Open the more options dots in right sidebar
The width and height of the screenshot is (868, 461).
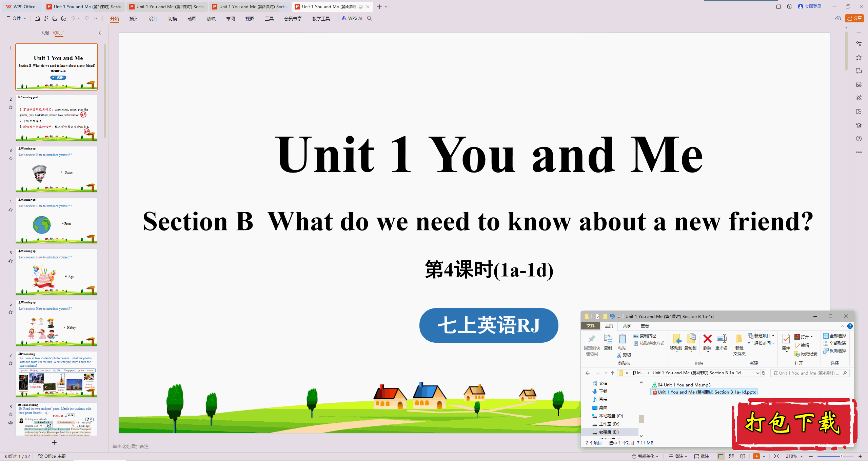tap(859, 152)
